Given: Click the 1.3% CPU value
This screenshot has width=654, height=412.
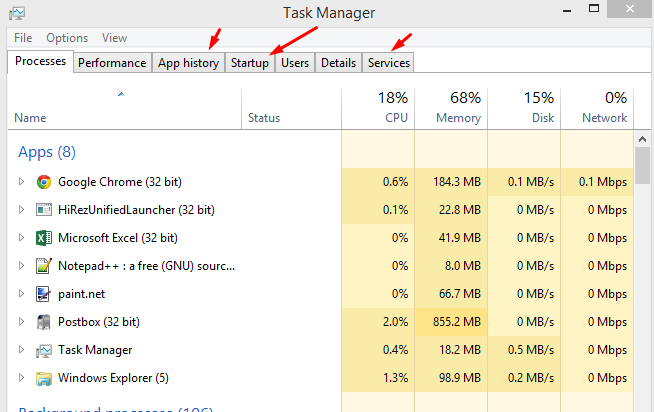Looking at the screenshot, I should click(x=395, y=378).
